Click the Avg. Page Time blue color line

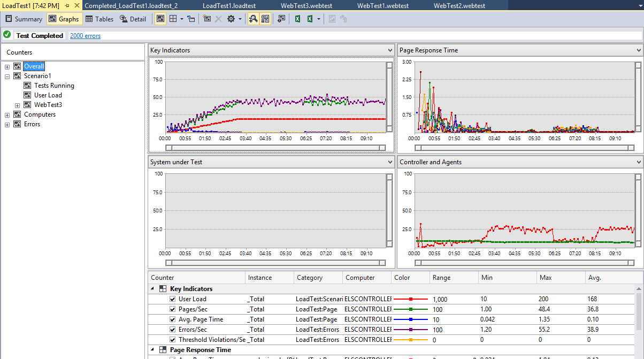411,319
